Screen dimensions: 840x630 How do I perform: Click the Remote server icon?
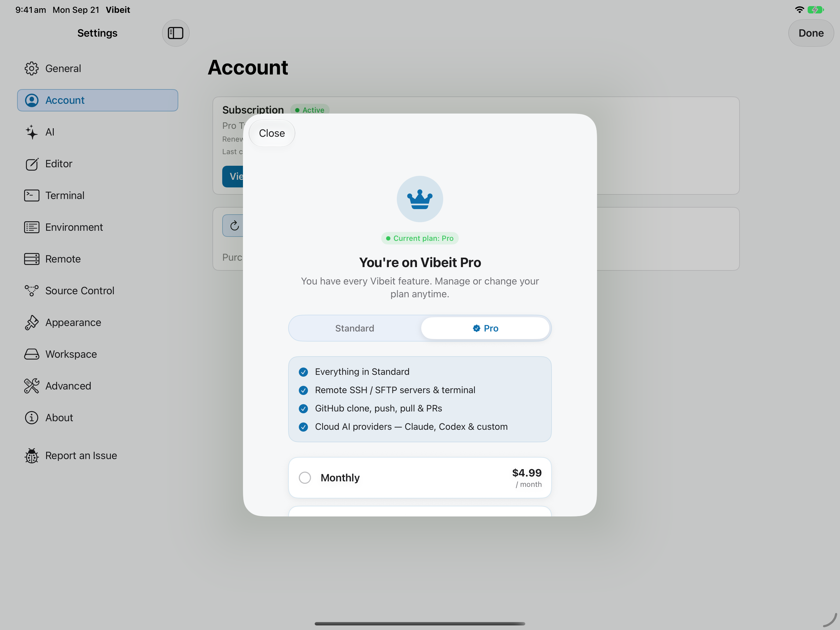(31, 259)
